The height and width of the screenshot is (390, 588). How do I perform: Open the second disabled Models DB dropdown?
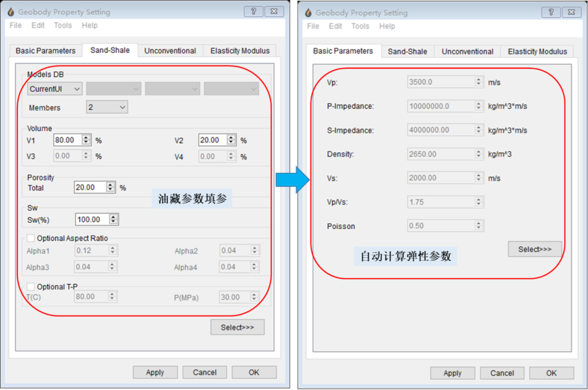[x=114, y=89]
